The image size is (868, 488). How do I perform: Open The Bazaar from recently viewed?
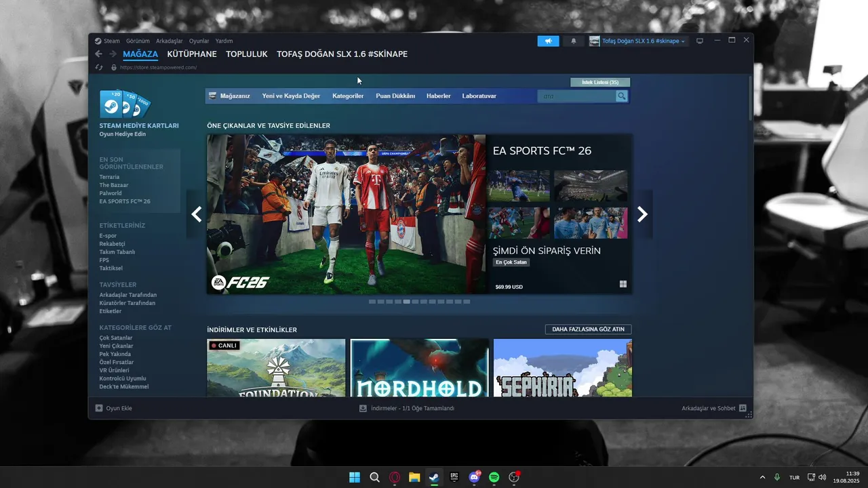pyautogui.click(x=114, y=185)
